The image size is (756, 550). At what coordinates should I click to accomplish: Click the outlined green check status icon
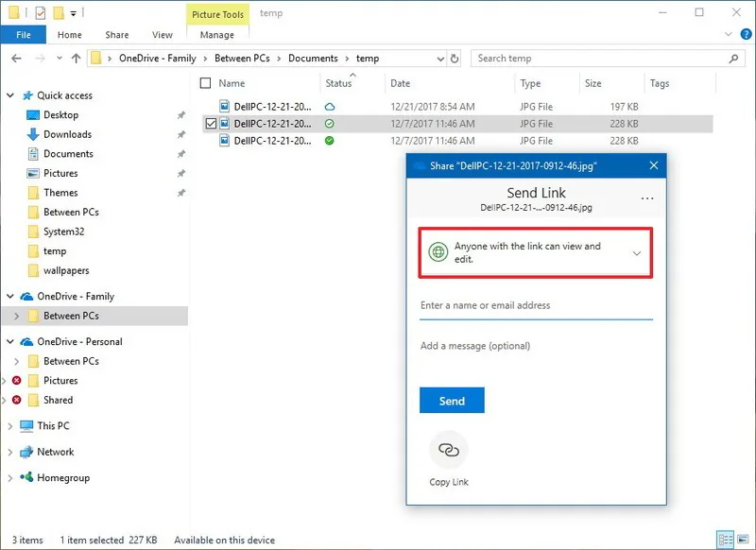pos(329,124)
